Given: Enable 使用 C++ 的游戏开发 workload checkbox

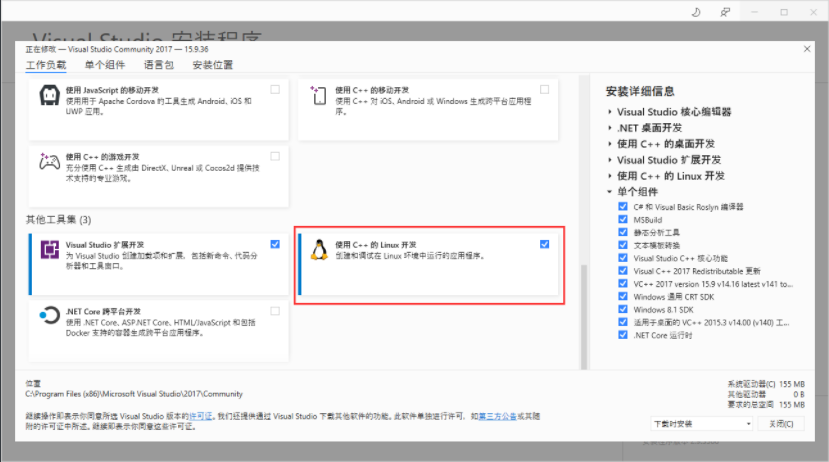Looking at the screenshot, I should point(275,156).
